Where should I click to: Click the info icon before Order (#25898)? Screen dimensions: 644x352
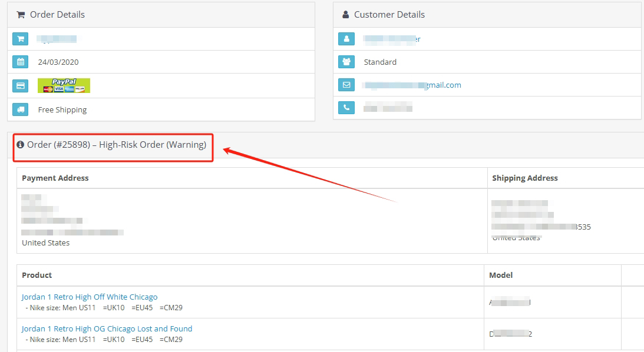(21, 145)
